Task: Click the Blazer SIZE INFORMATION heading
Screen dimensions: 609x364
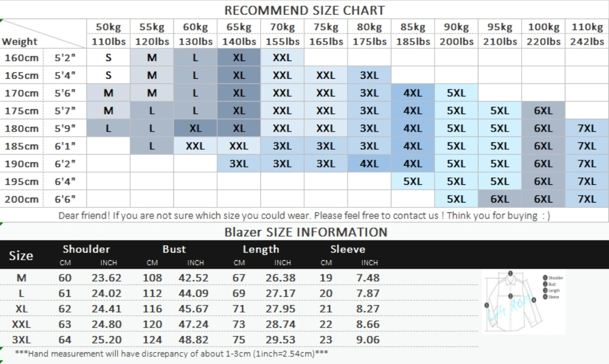Action: (305, 232)
